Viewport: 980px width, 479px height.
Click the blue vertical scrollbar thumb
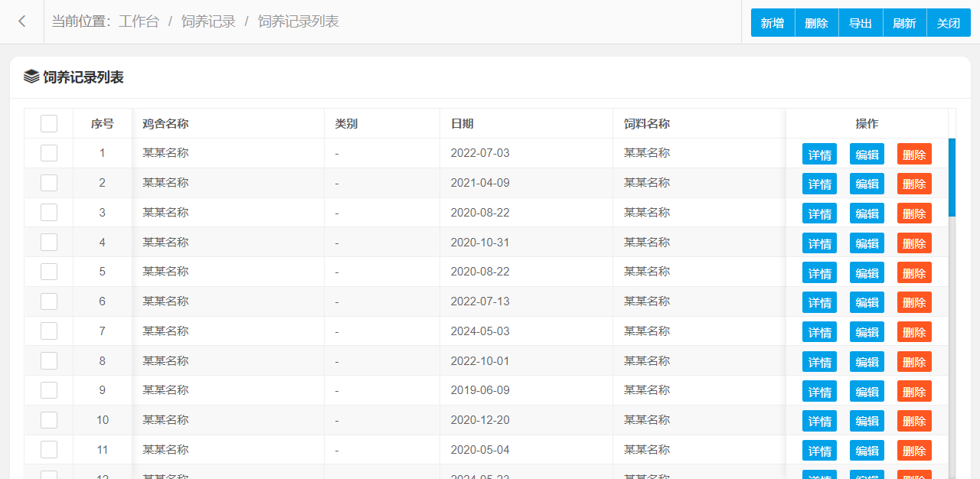coord(952,177)
